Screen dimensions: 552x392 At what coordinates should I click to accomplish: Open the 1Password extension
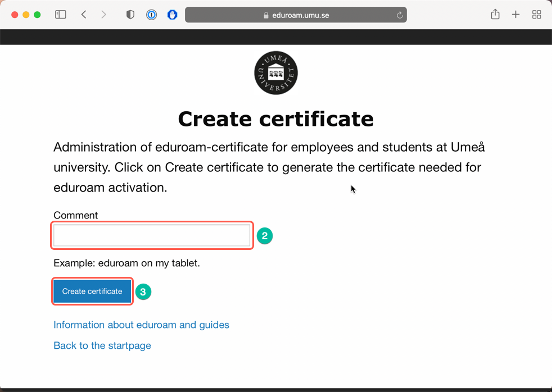(x=151, y=15)
